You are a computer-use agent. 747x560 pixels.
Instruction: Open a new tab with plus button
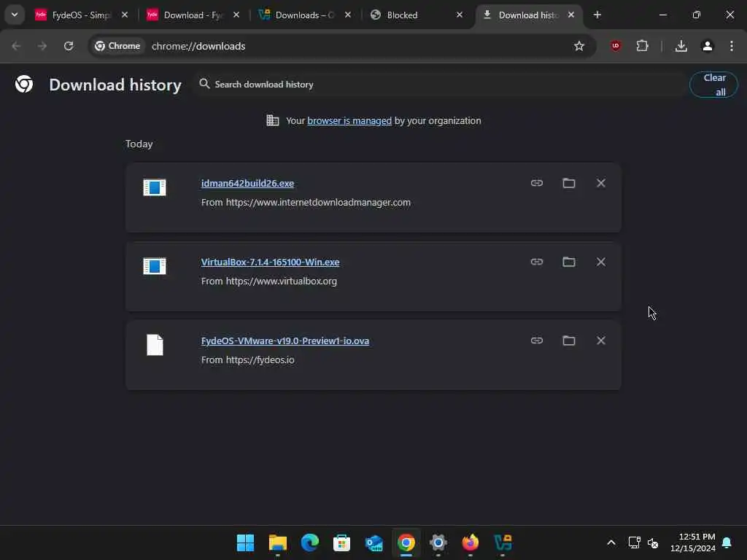pos(597,15)
